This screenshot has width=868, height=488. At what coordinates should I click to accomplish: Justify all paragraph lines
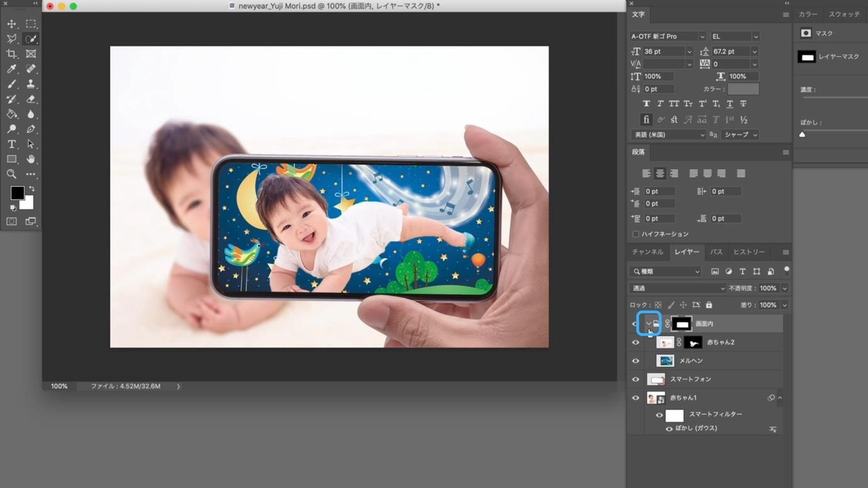[x=741, y=174]
